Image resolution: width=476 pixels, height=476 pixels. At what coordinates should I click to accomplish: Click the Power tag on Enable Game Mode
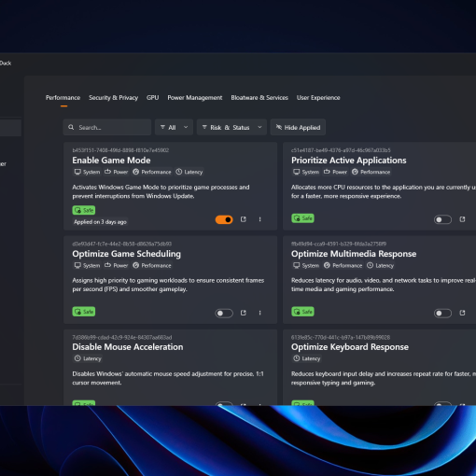click(117, 172)
